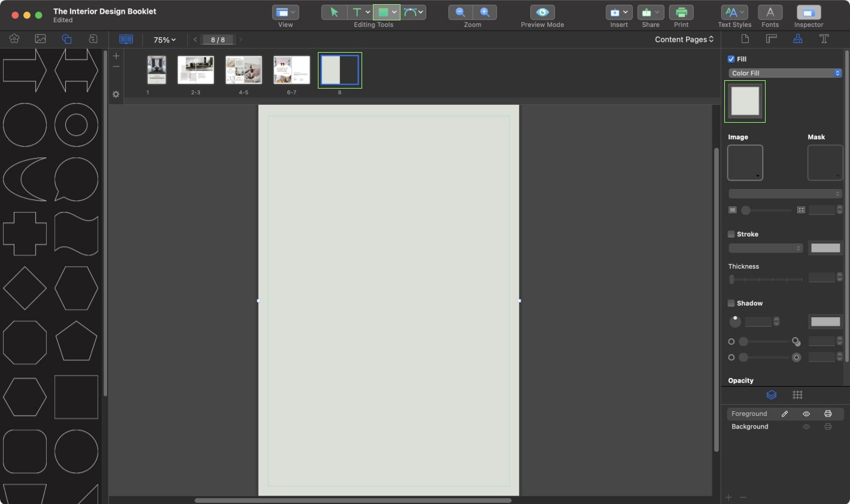Open the Images panel in the sidebar
Viewport: 850px width, 504px height.
tap(40, 39)
